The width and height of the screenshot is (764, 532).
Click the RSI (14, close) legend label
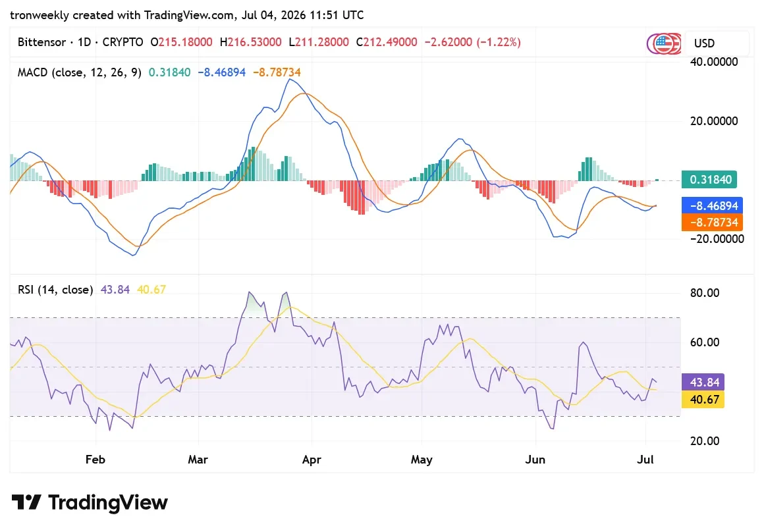pos(55,290)
